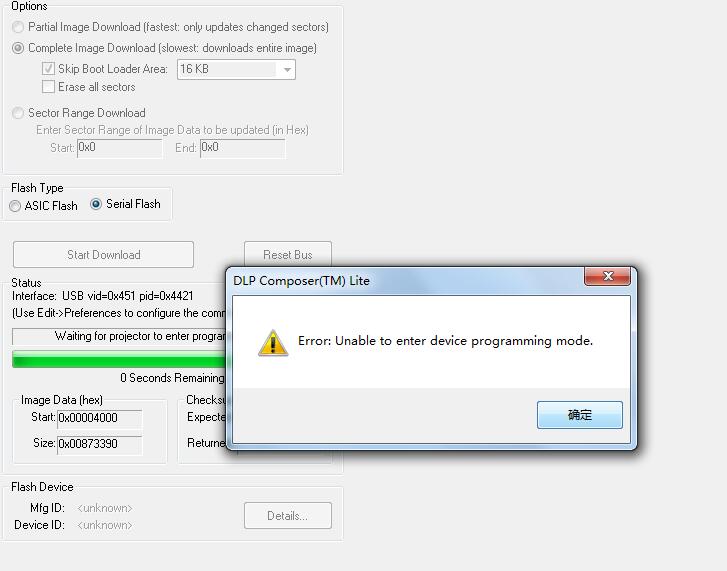Click the waiting for projector status box
Screen dimensions: 727x571
tap(119, 336)
